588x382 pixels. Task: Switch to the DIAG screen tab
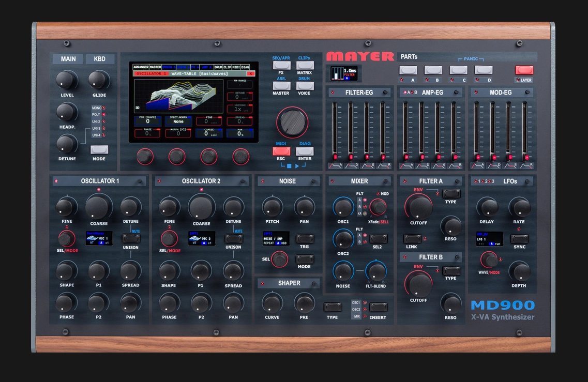(245, 67)
